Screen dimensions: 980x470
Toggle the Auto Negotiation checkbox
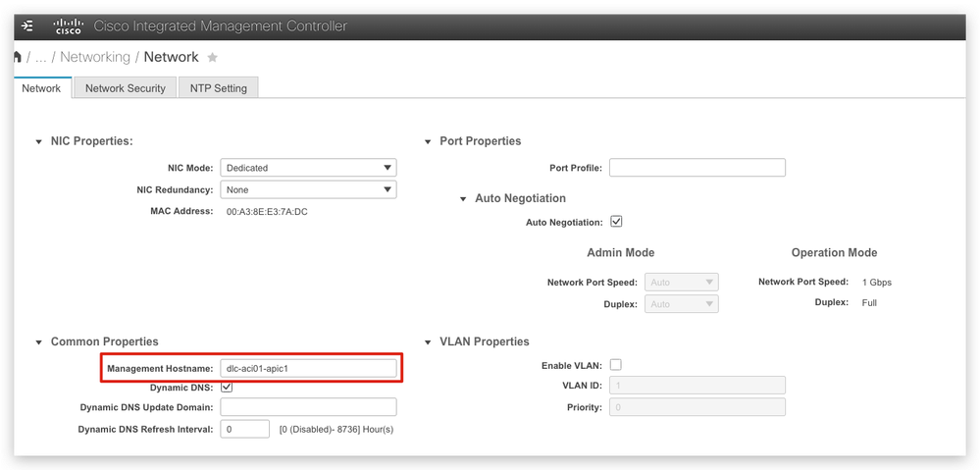coord(616,221)
